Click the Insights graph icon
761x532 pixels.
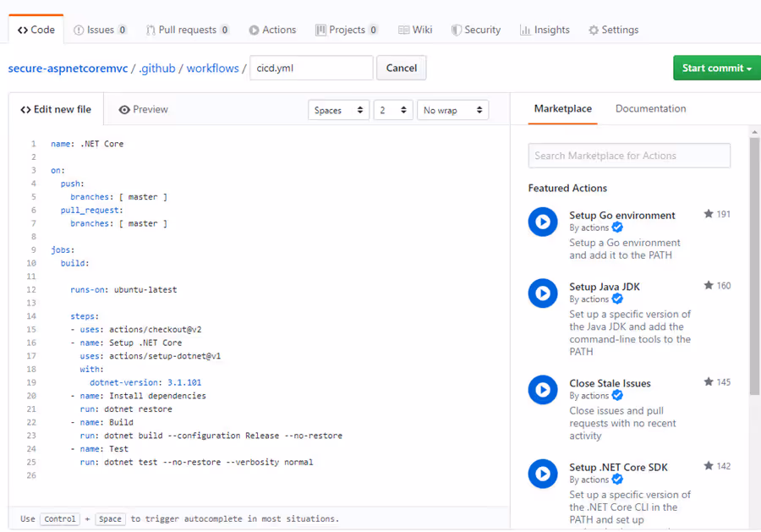pos(525,30)
